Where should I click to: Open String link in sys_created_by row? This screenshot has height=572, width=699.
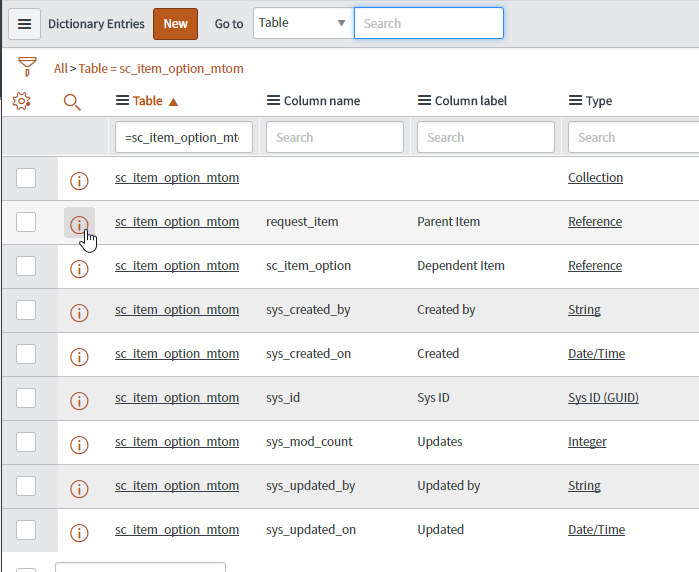pyautogui.click(x=584, y=310)
